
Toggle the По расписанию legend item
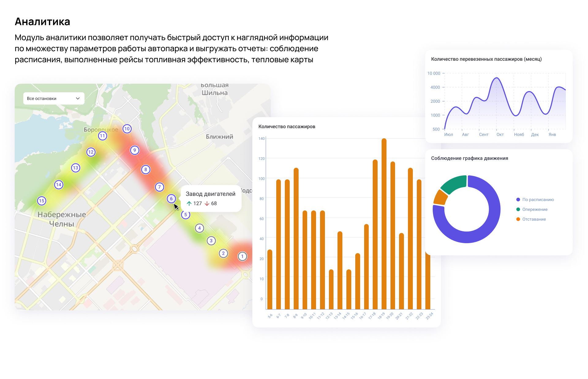(x=538, y=200)
